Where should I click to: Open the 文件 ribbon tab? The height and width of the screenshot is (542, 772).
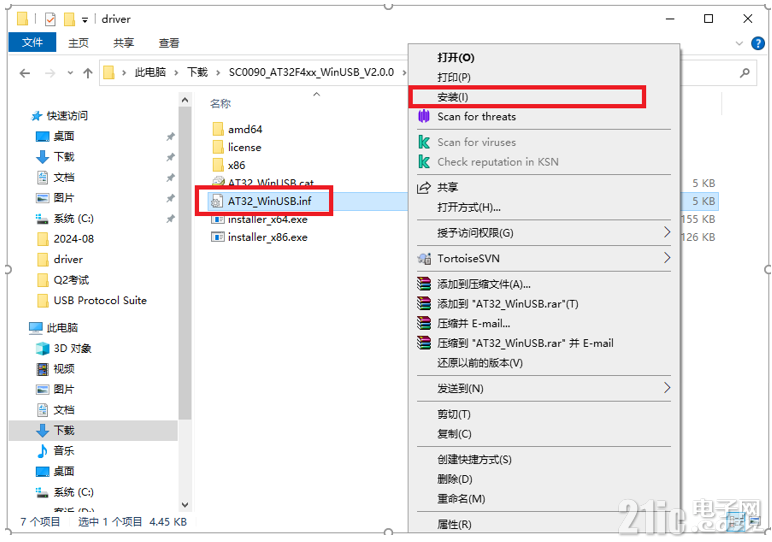[x=32, y=42]
